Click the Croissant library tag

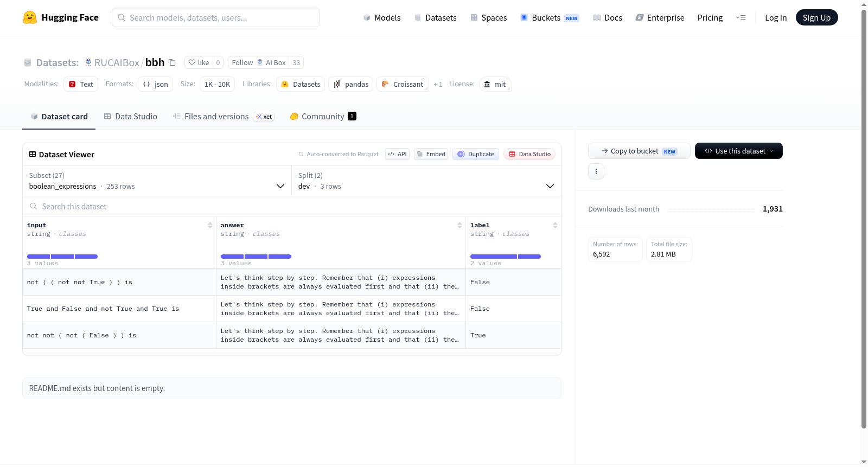pos(403,84)
